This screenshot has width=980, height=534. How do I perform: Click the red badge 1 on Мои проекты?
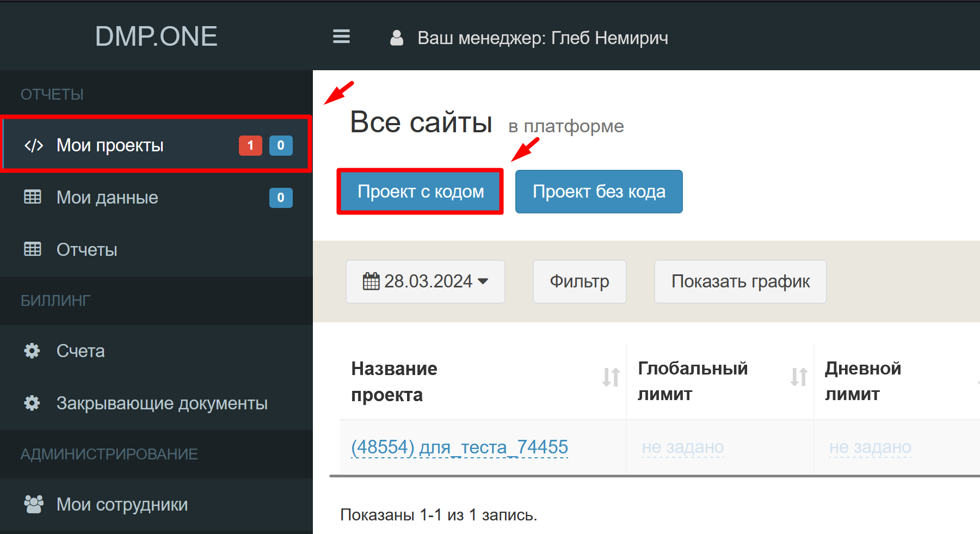click(250, 145)
